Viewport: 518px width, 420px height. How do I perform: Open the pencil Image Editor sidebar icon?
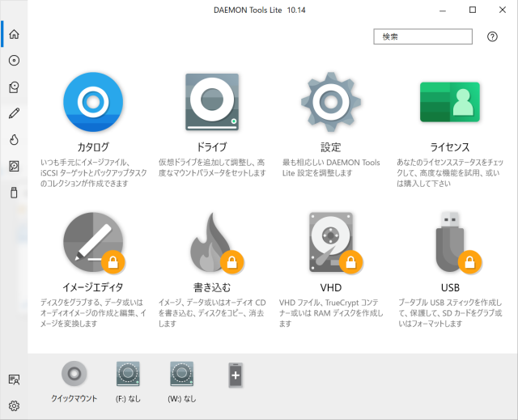click(x=14, y=113)
